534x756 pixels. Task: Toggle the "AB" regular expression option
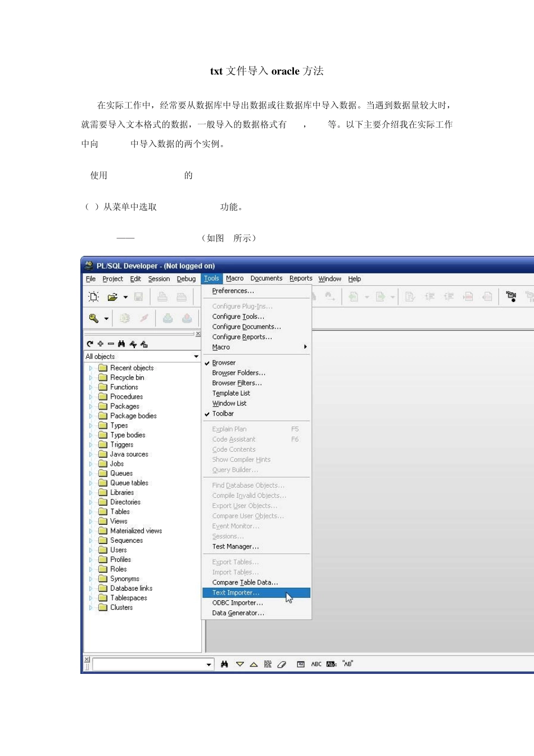(x=348, y=664)
